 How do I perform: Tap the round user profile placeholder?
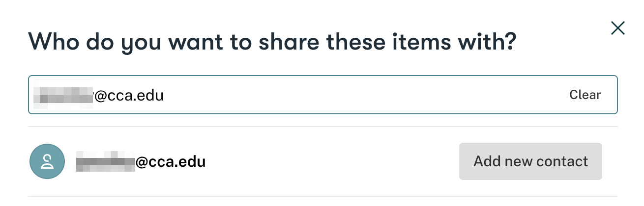(47, 161)
